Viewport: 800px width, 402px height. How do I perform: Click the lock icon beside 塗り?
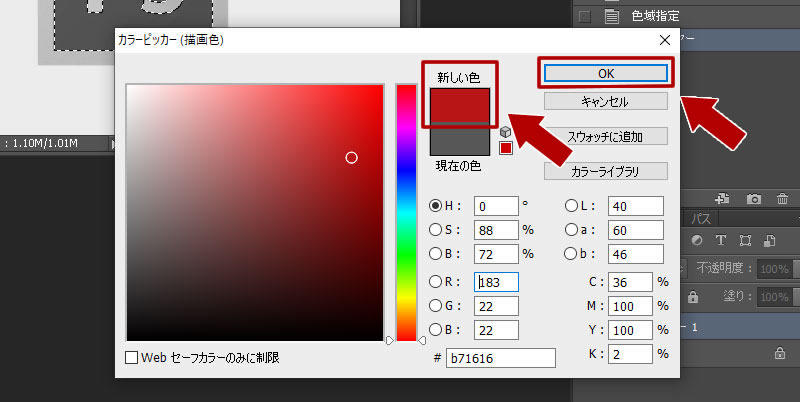[x=691, y=297]
